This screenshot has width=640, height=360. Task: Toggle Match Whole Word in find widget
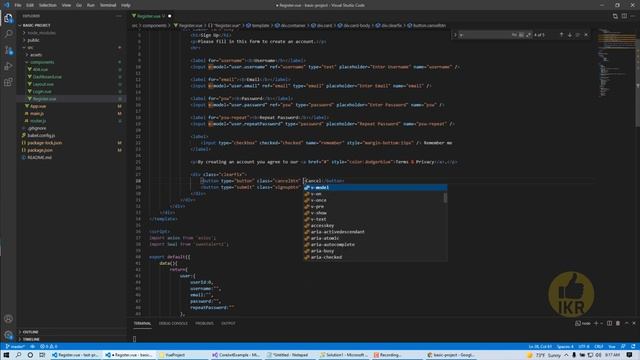(521, 35)
